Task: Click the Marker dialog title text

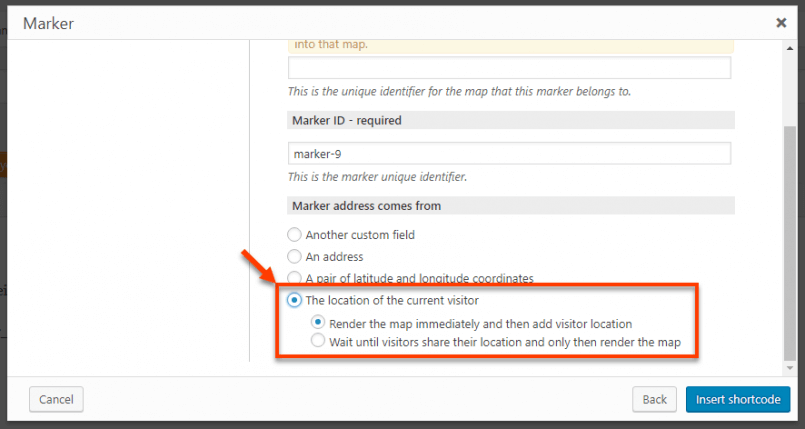Action: click(48, 23)
